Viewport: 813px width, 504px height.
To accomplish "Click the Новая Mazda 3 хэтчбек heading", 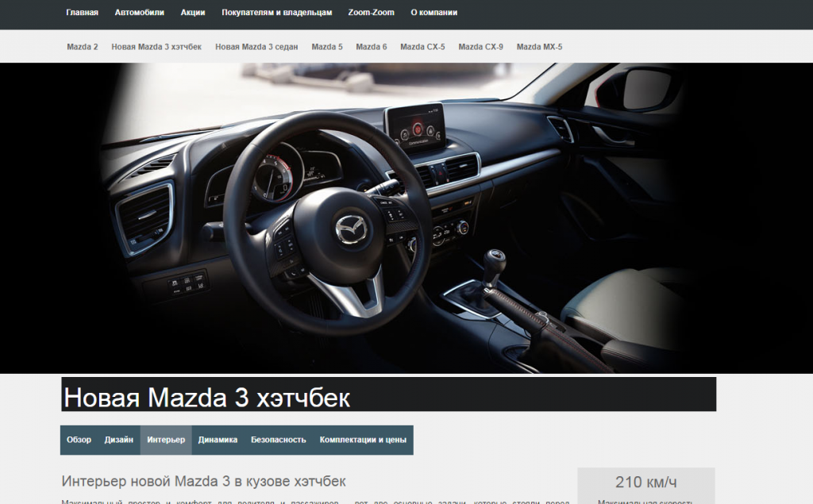I will [206, 398].
